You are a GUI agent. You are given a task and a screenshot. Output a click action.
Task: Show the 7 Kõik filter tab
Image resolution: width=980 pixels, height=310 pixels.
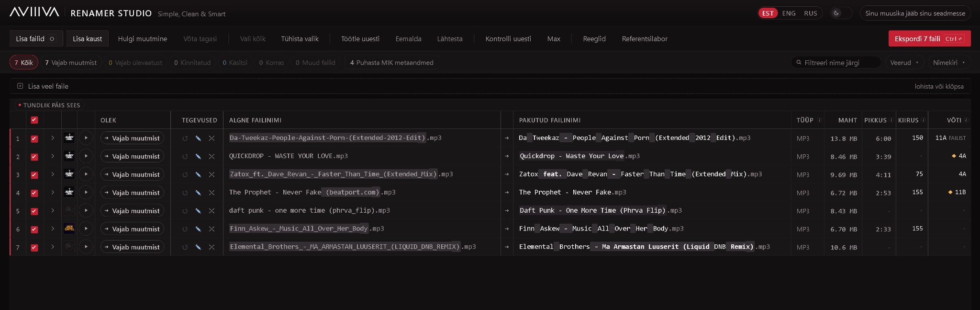click(24, 62)
